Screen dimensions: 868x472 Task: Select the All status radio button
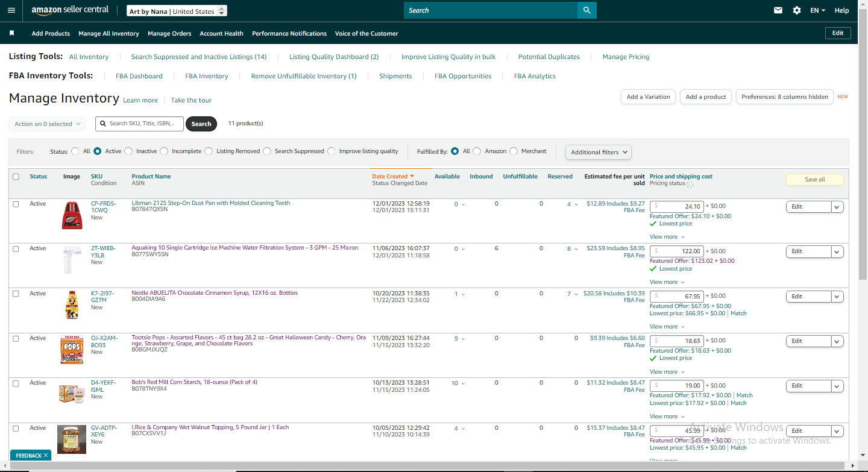click(75, 151)
